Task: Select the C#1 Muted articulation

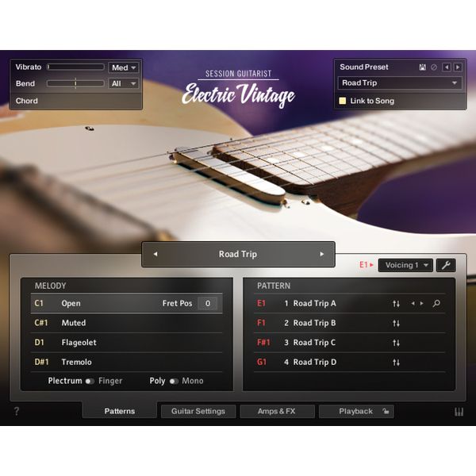Action: [127, 323]
